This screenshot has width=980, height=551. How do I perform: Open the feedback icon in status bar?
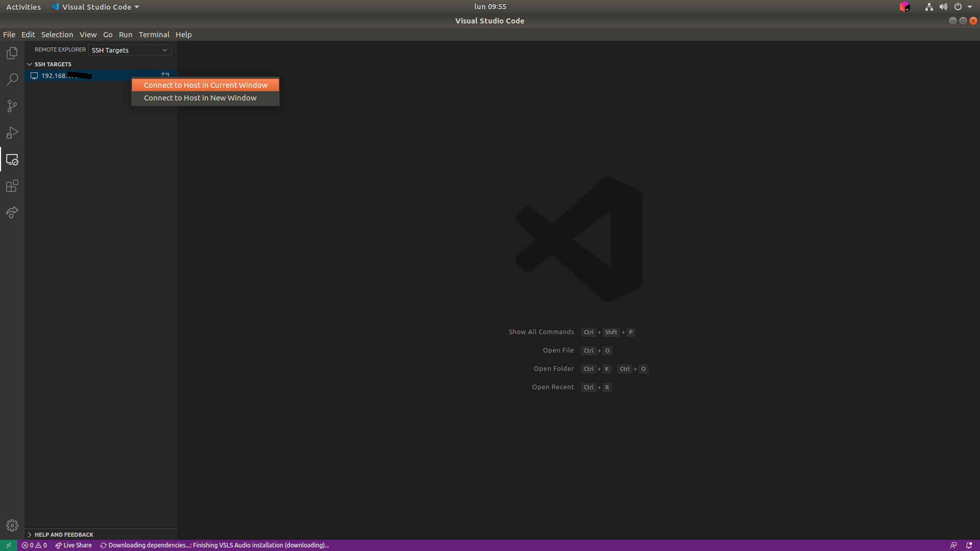[x=953, y=545]
